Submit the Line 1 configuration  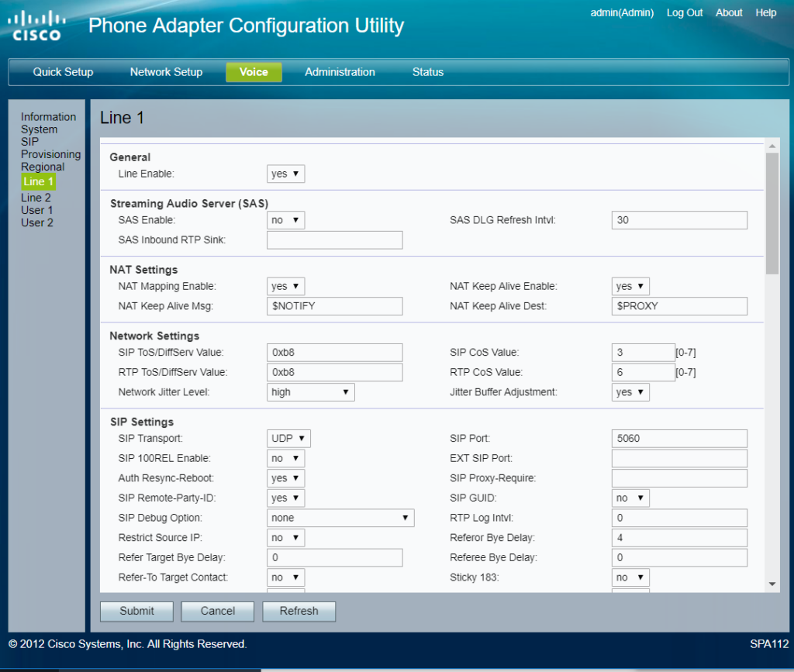click(x=136, y=611)
